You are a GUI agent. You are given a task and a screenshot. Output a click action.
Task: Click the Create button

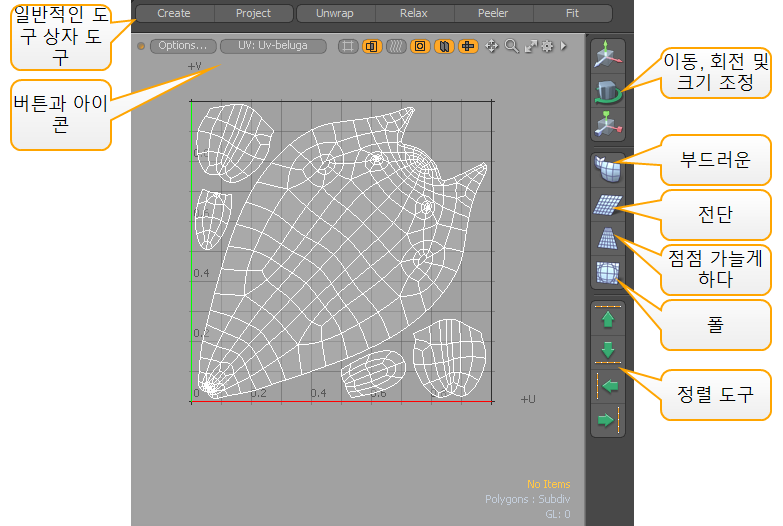pyautogui.click(x=174, y=14)
